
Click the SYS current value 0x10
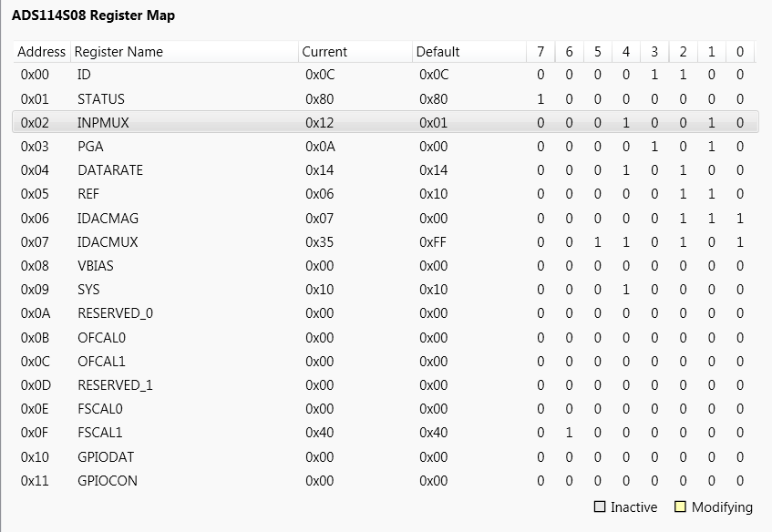(x=320, y=290)
